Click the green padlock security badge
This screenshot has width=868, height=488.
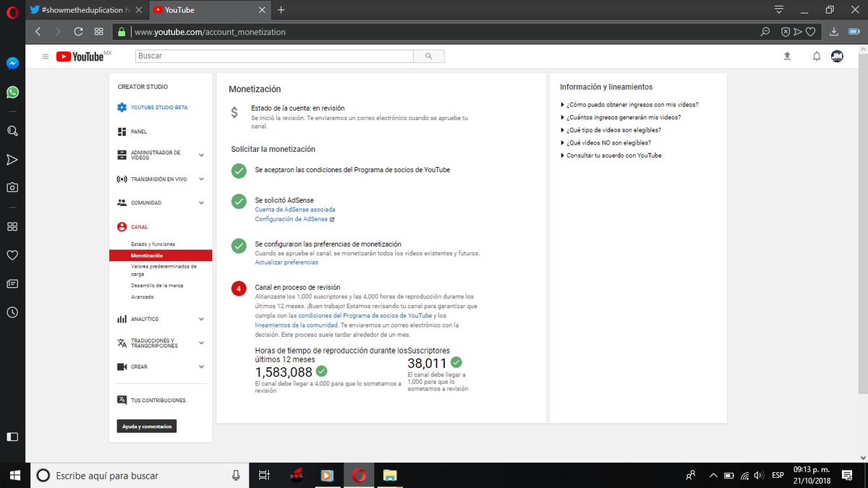tap(122, 32)
